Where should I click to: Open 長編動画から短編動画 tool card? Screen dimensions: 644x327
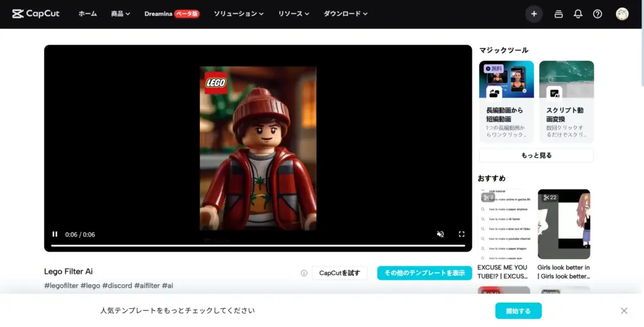pos(506,102)
